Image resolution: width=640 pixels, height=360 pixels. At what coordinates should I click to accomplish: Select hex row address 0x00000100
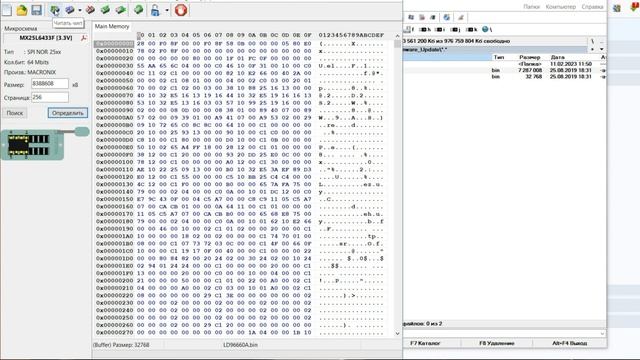click(114, 162)
